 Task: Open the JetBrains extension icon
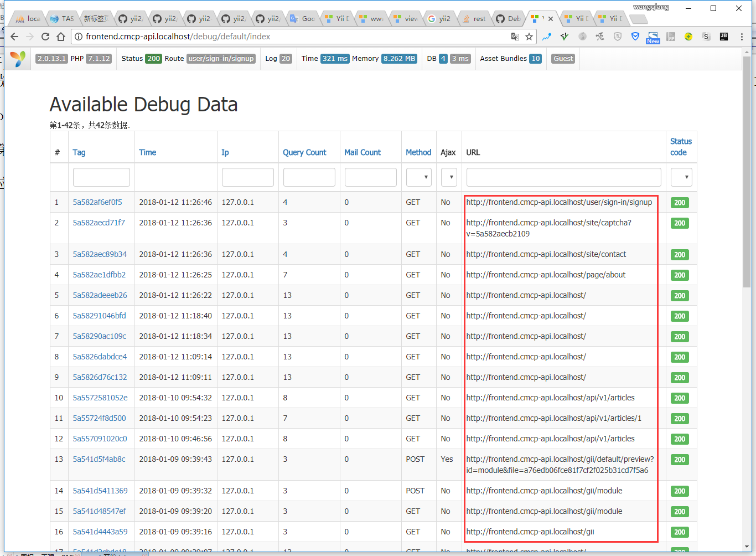(723, 37)
